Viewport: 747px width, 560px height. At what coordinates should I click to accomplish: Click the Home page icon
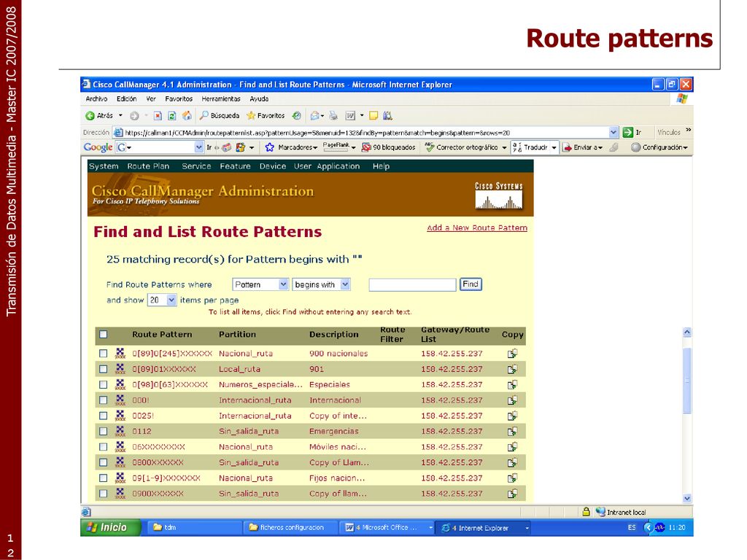(x=187, y=116)
